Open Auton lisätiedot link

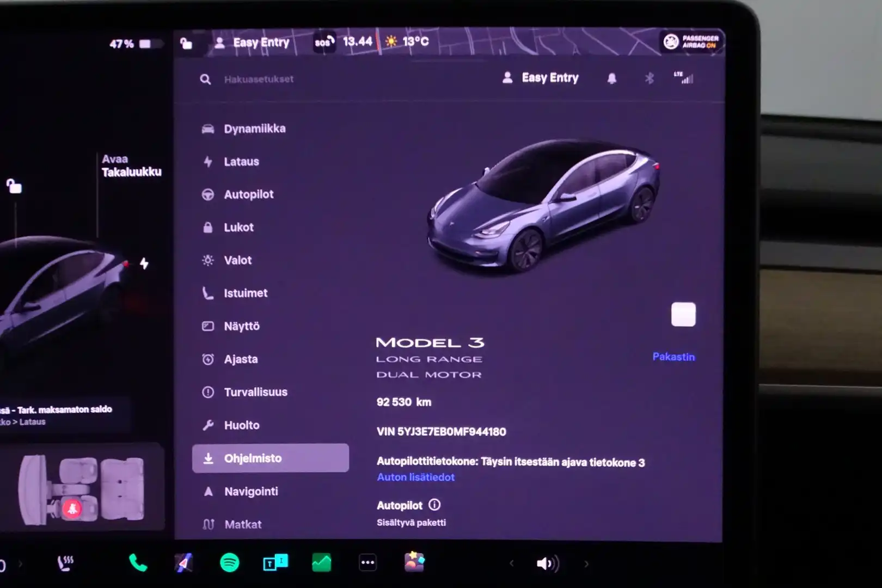(x=415, y=477)
